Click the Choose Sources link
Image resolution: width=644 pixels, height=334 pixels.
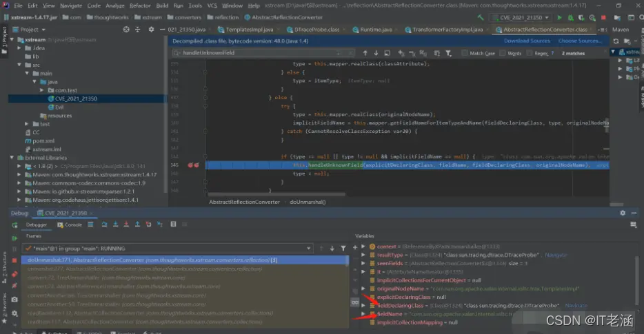coord(579,41)
